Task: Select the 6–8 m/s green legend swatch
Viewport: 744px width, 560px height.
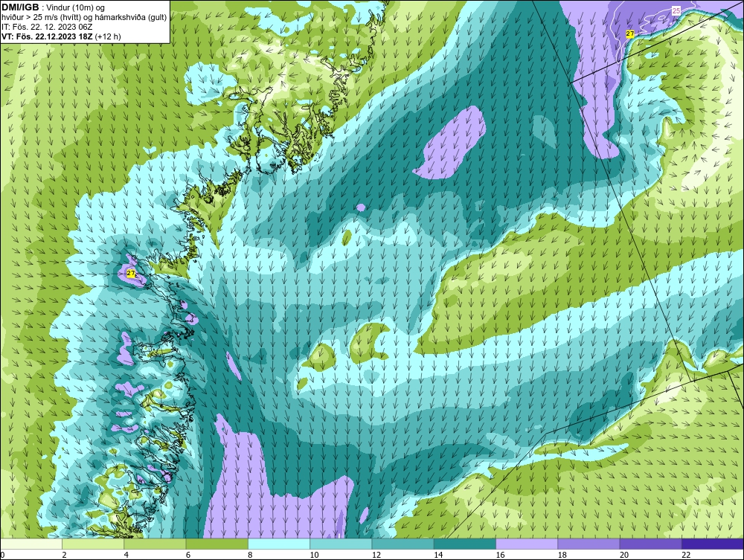Action: point(217,544)
